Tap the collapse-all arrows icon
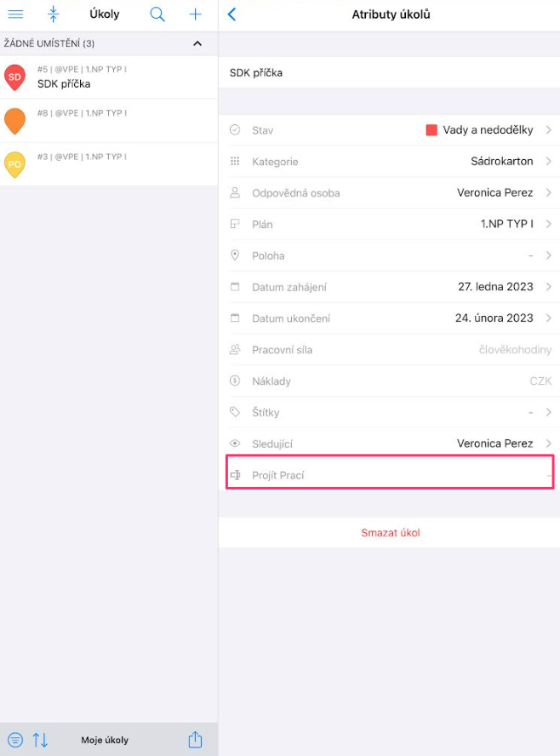The height and width of the screenshot is (756, 560). point(53,14)
